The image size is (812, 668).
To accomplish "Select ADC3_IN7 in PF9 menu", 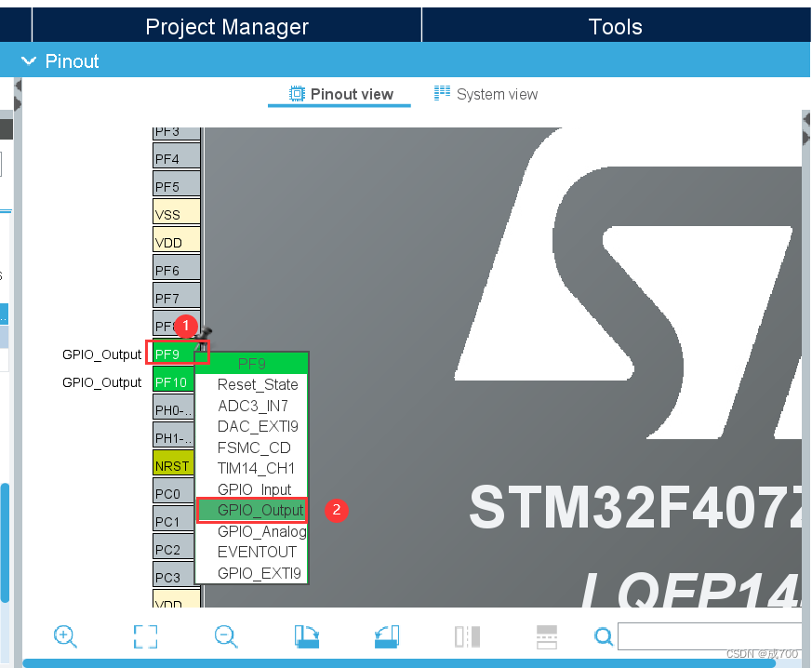I will pyautogui.click(x=253, y=406).
